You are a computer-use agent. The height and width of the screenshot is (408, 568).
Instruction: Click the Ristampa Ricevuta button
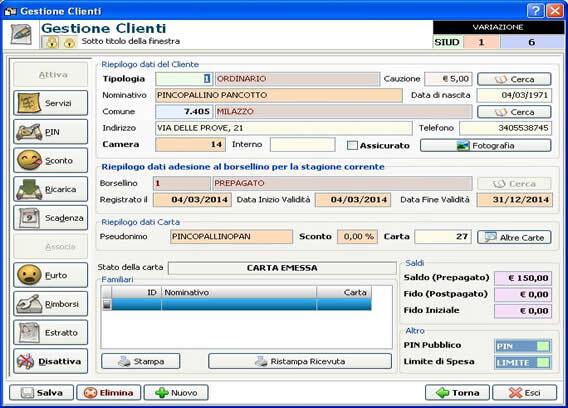(x=300, y=362)
